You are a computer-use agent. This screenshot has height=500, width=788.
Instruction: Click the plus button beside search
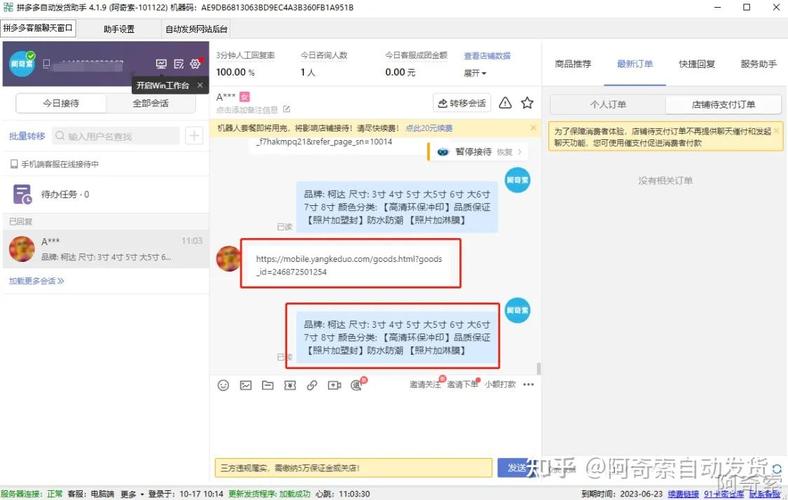click(x=194, y=136)
